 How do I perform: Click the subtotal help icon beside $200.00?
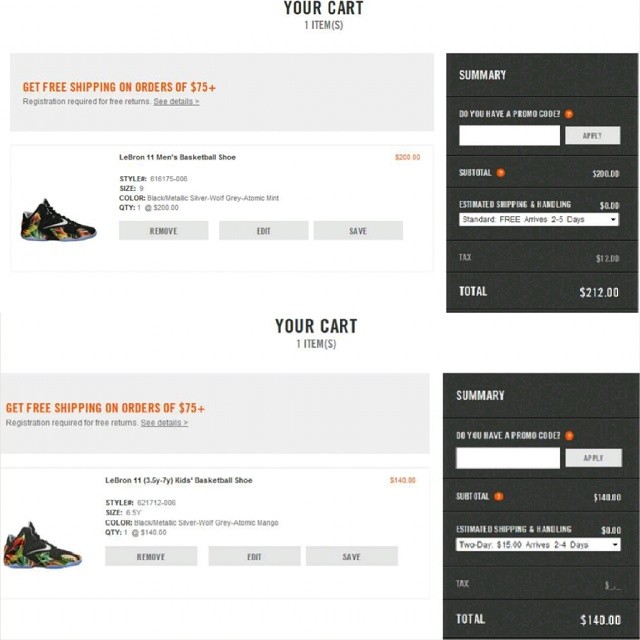pos(500,173)
